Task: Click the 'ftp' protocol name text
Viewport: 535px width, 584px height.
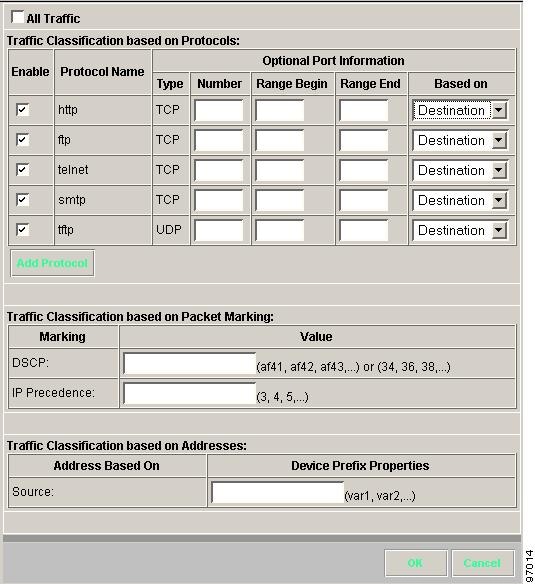Action: (64, 140)
